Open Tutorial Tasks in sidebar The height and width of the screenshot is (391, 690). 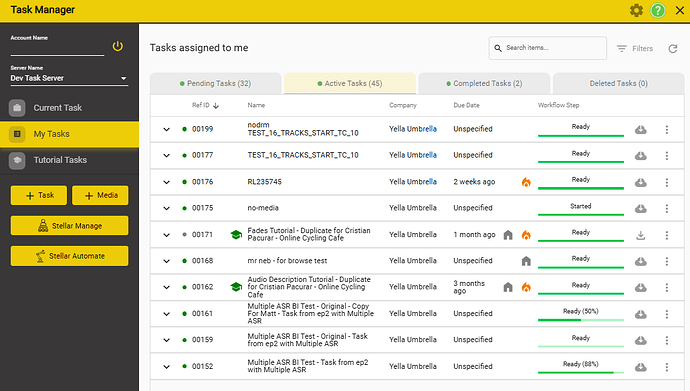tap(69, 160)
